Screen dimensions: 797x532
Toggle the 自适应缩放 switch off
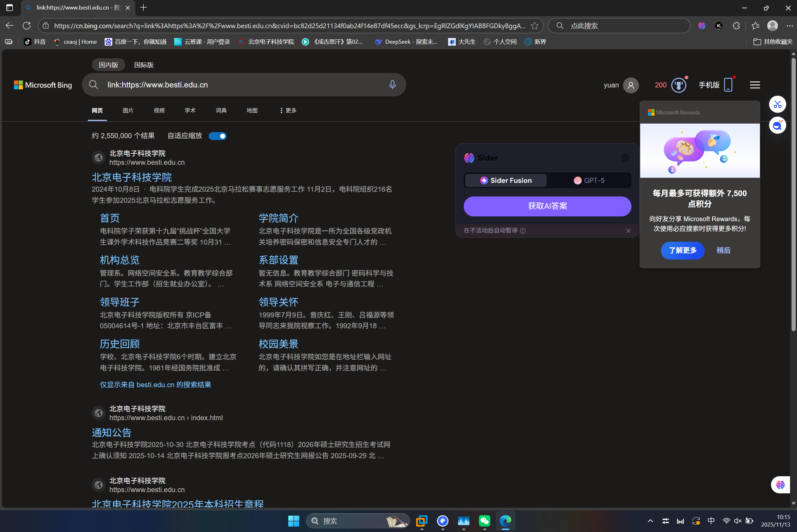217,135
